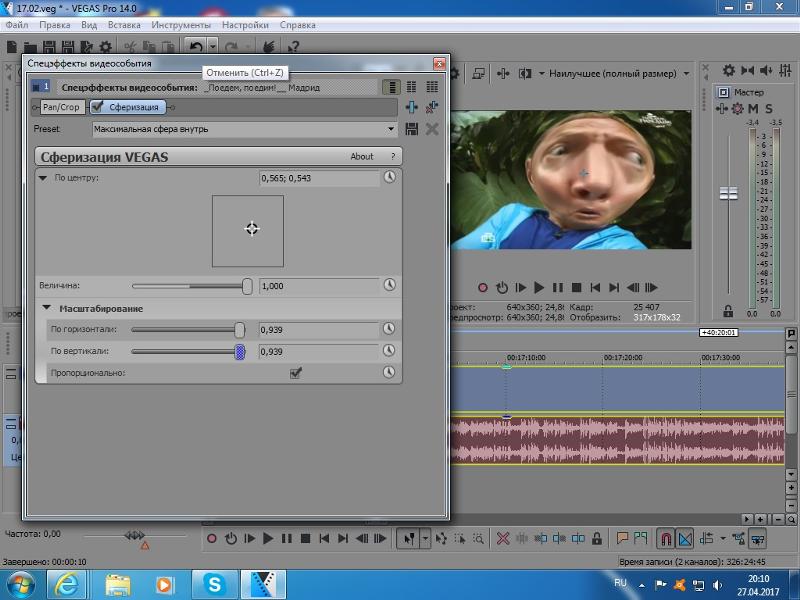Adjust the По вертикали slider handle
This screenshot has height=600, width=800.
coord(239,352)
